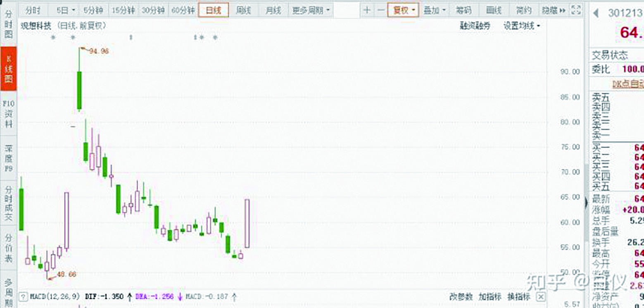This screenshot has height=308, width=644.
Task: Toggle 简约 simplified display mode
Action: 524,10
